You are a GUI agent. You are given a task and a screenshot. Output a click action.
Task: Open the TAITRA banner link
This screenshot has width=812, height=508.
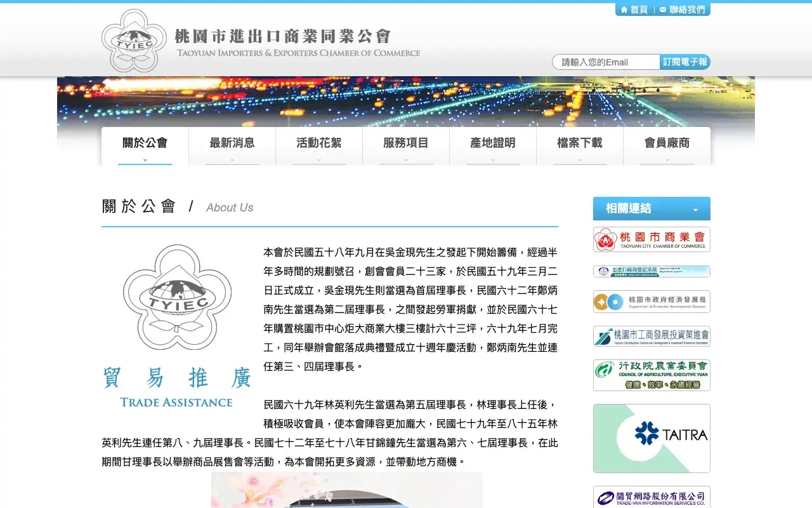click(x=652, y=438)
